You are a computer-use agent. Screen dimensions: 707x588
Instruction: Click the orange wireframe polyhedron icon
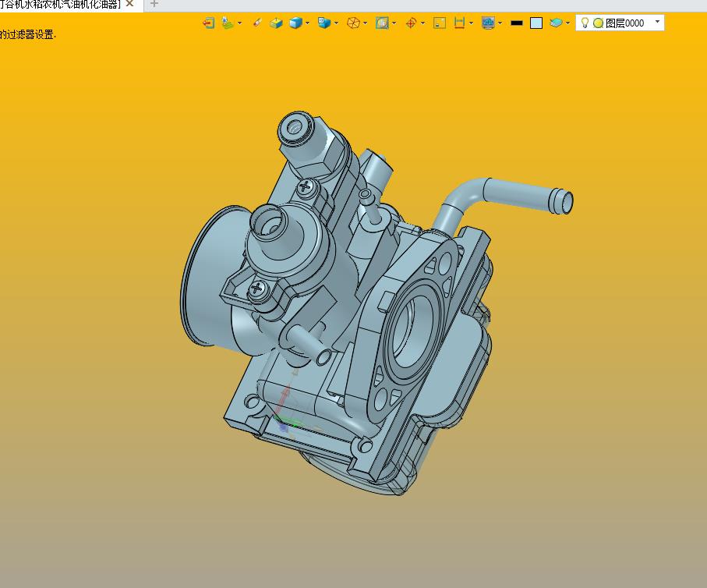pyautogui.click(x=354, y=23)
